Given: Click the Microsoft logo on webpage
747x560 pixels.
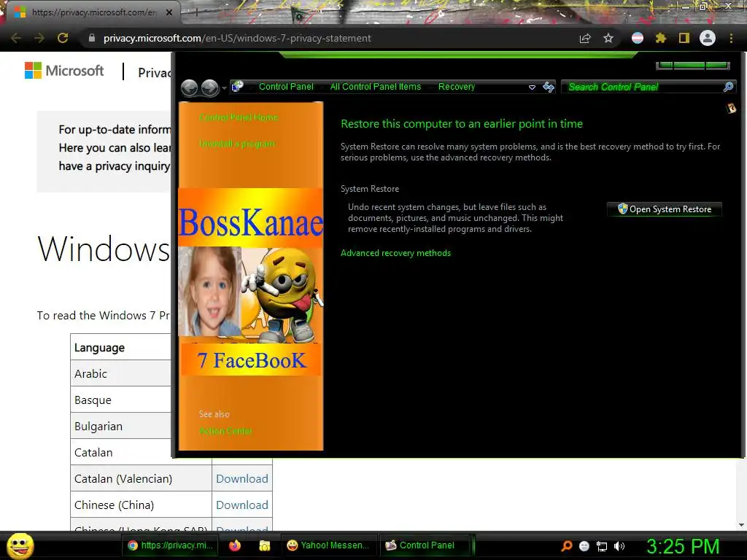Looking at the screenshot, I should tap(64, 71).
